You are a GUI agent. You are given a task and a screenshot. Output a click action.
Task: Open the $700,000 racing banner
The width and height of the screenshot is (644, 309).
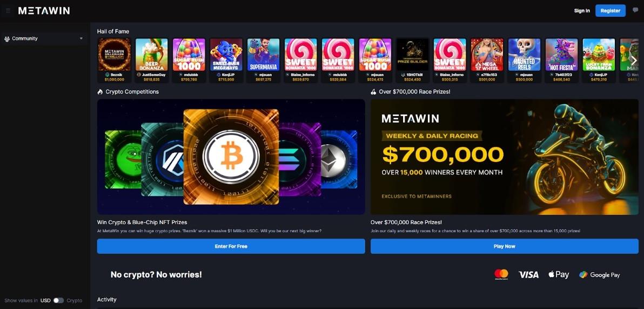tap(505, 157)
